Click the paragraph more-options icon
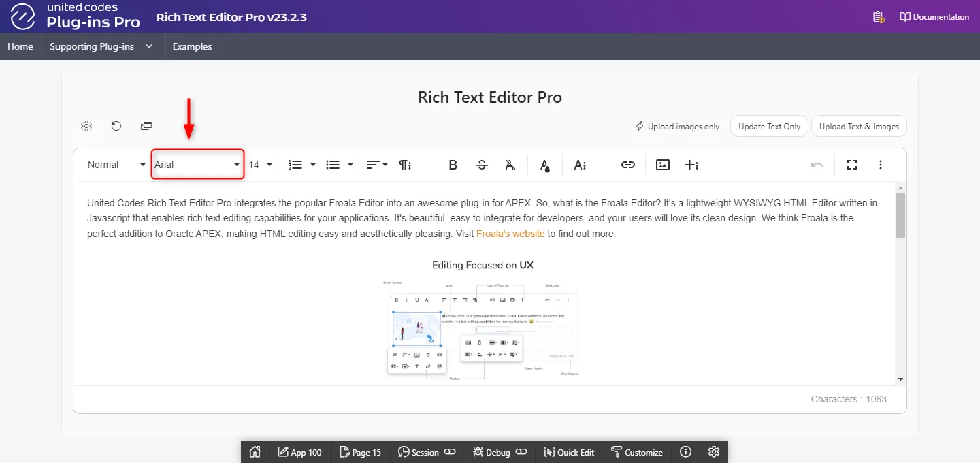Viewport: 980px width, 463px height. [x=405, y=165]
